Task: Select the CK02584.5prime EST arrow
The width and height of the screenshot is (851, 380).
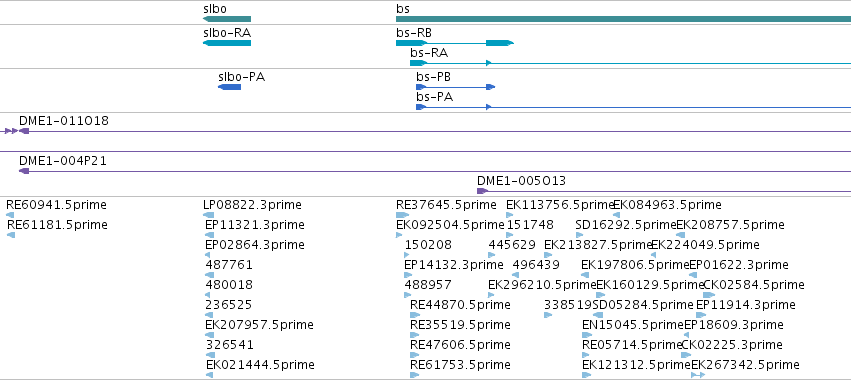Action: 709,295
